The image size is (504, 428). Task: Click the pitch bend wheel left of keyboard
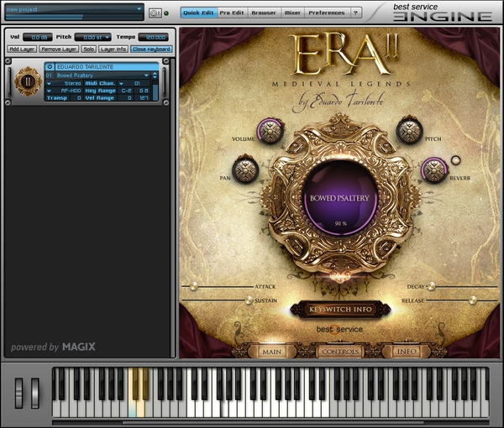19,394
